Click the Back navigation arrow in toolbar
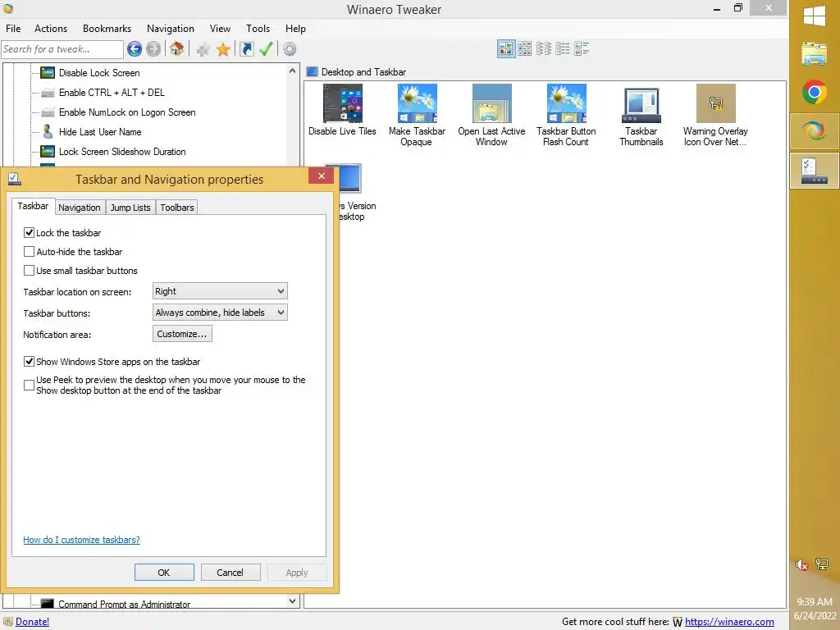840x630 pixels. [x=135, y=49]
